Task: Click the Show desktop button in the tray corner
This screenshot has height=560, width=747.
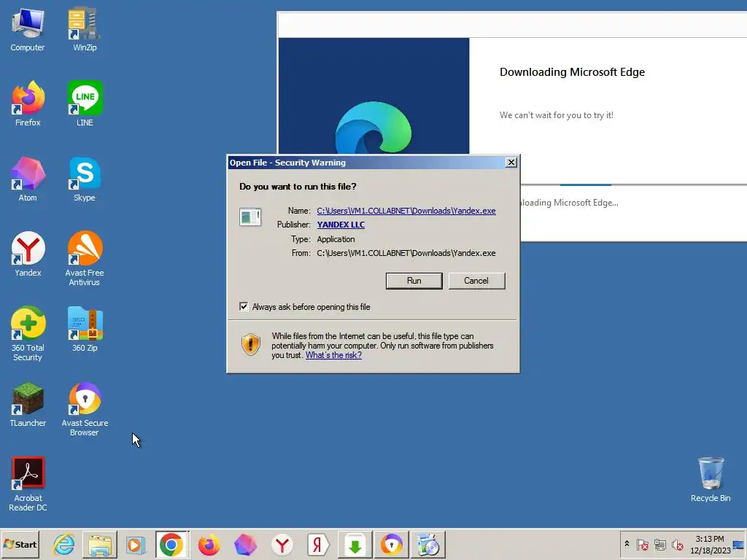Action: pos(740,544)
